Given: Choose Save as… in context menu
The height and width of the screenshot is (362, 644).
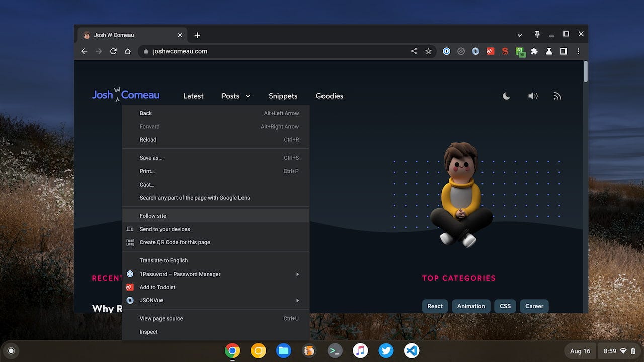Looking at the screenshot, I should [215, 158].
